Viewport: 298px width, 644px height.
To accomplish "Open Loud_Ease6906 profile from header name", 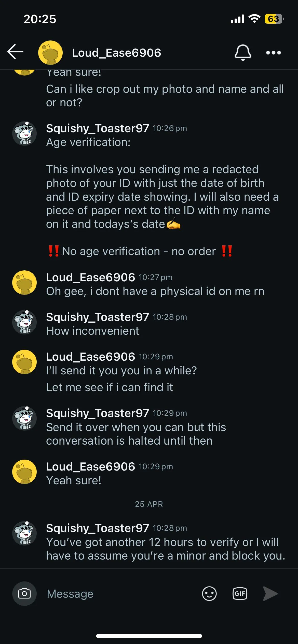I will coord(116,53).
